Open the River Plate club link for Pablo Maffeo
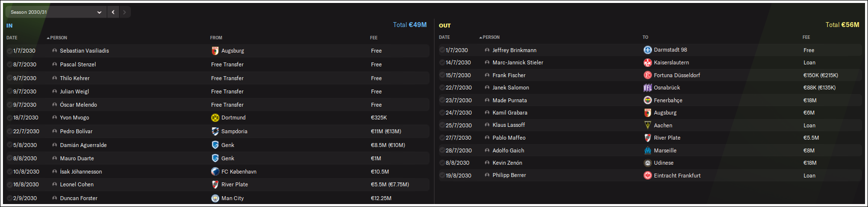 (x=667, y=138)
